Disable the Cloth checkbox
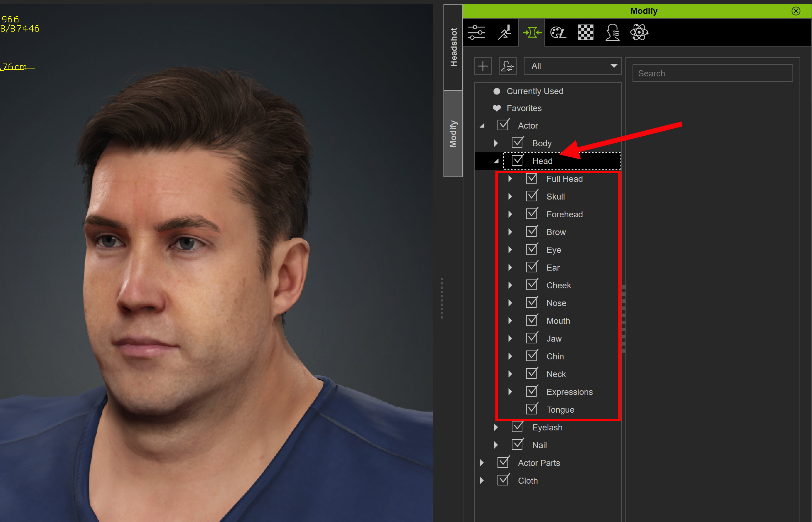The image size is (812, 522). point(503,480)
